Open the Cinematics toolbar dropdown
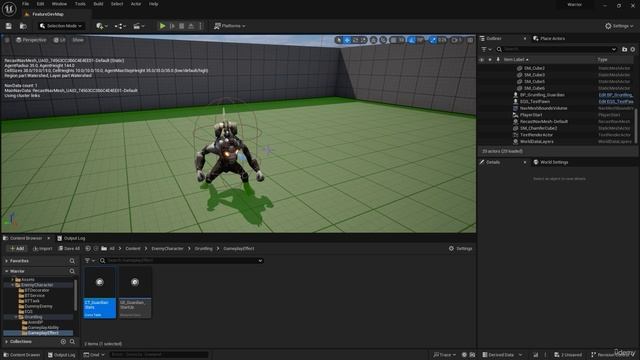Screen dimensions: 640x360 [x=139, y=26]
